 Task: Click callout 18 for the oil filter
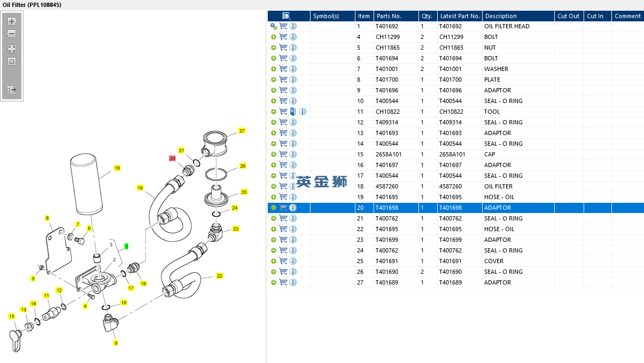[x=117, y=168]
